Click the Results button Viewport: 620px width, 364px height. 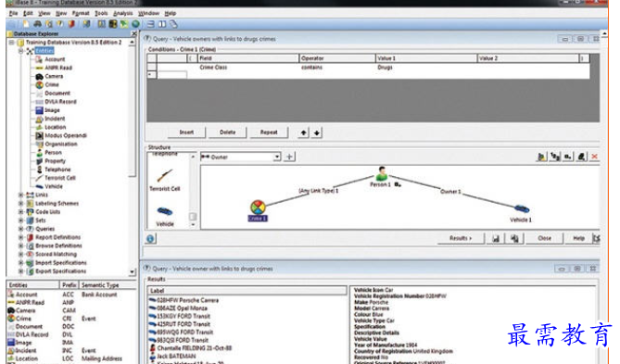coord(461,238)
